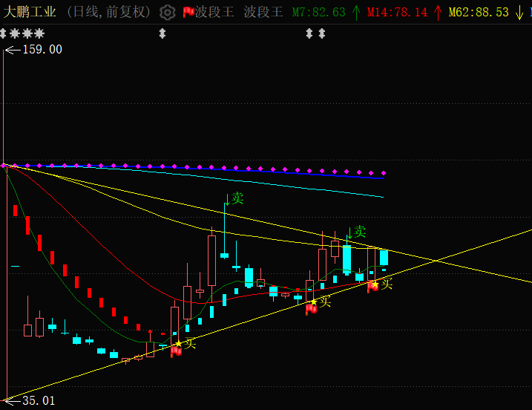
Task: Click the red flag under earliest buy signal
Action: pyautogui.click(x=176, y=351)
